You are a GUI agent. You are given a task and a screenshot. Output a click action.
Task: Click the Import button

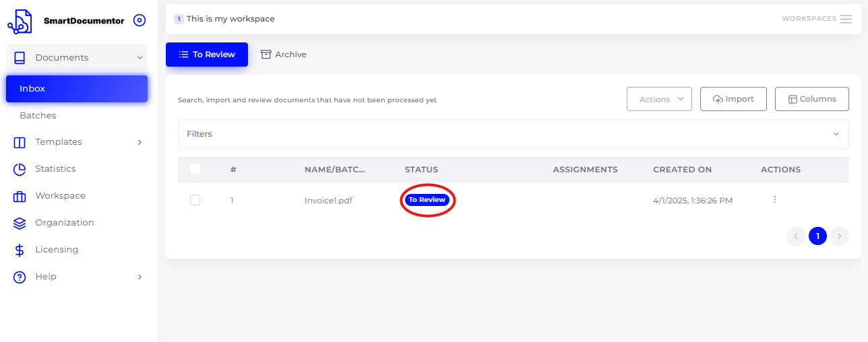pyautogui.click(x=733, y=99)
